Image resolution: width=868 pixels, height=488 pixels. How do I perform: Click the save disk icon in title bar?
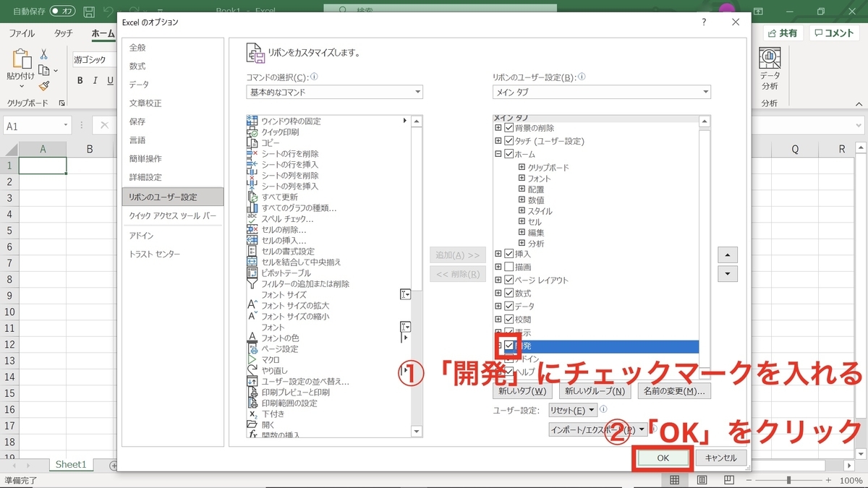point(89,12)
